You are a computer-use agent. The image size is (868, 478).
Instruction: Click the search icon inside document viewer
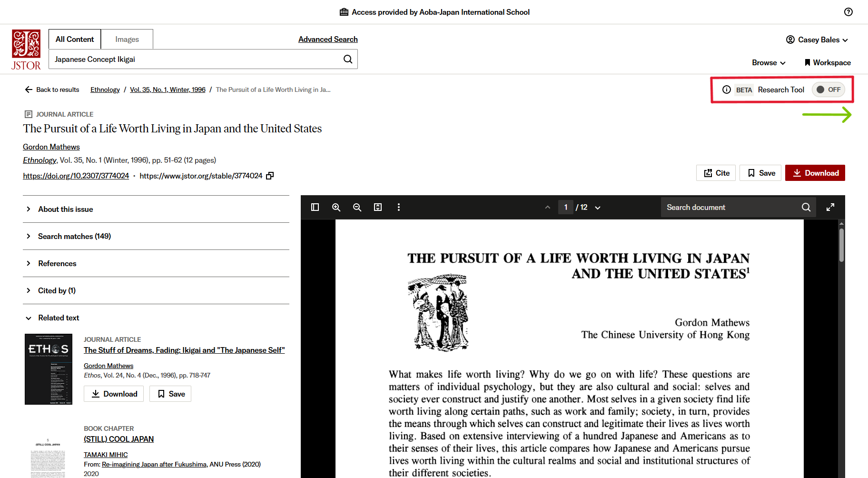(x=806, y=207)
